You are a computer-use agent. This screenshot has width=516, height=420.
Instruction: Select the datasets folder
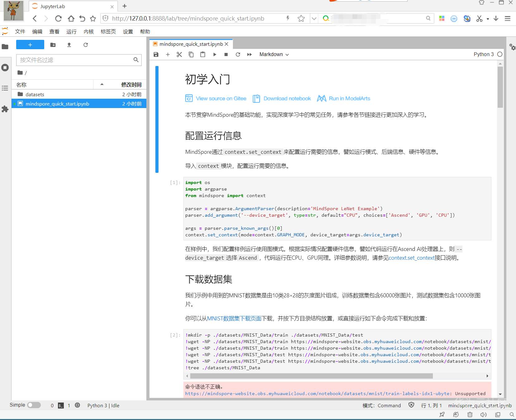click(x=79, y=94)
